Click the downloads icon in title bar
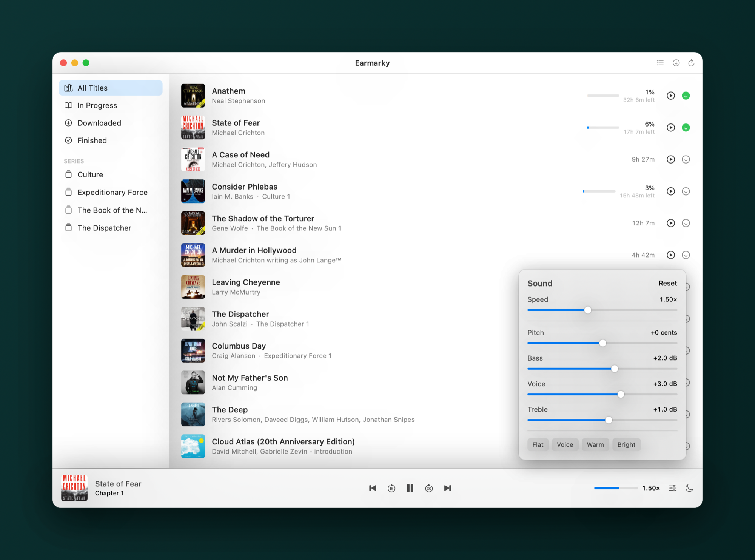 point(676,63)
